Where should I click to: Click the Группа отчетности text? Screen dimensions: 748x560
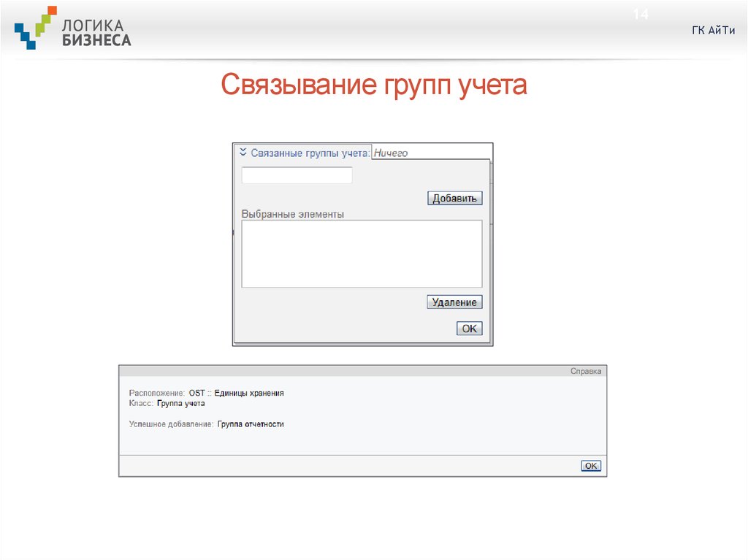click(250, 423)
